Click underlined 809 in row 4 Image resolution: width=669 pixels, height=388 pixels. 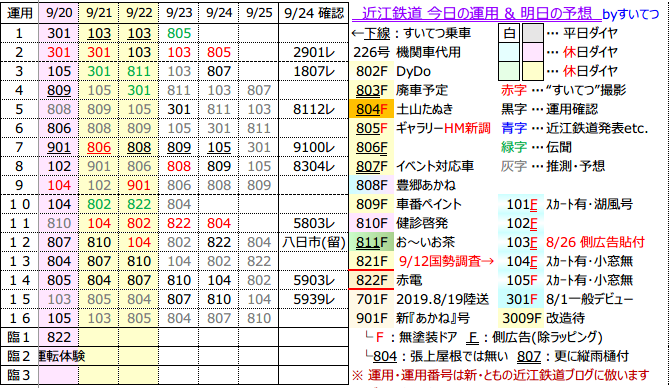pyautogui.click(x=59, y=90)
